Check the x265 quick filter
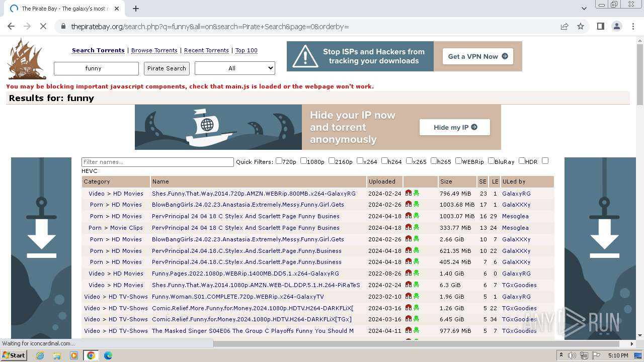The image size is (644, 362). (x=409, y=161)
